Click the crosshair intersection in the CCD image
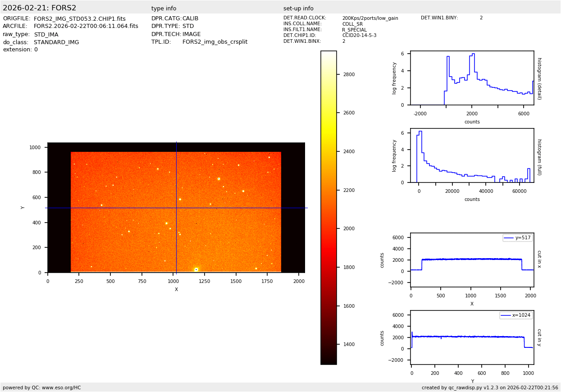The width and height of the screenshot is (561, 392). pyautogui.click(x=176, y=208)
